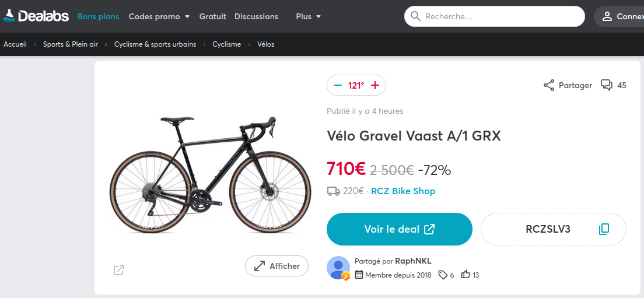Click the tag icon showing 6

tap(443, 275)
